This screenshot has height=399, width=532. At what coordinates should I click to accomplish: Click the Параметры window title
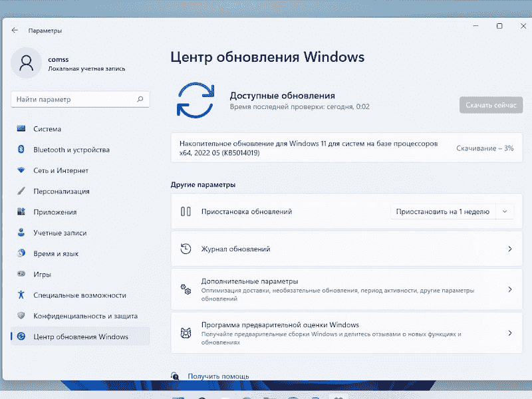pyautogui.click(x=45, y=31)
